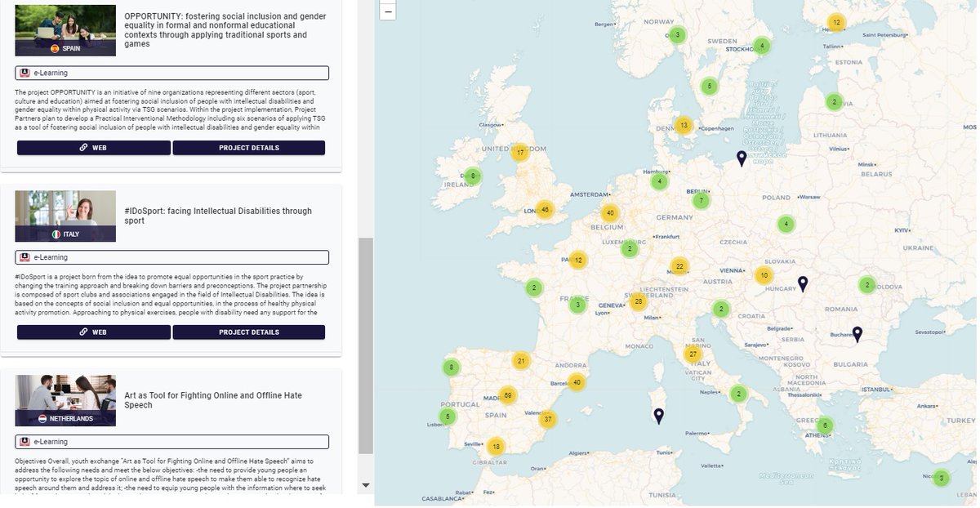
Task: Select the dark pin marker in Romania
Action: pyautogui.click(x=857, y=334)
